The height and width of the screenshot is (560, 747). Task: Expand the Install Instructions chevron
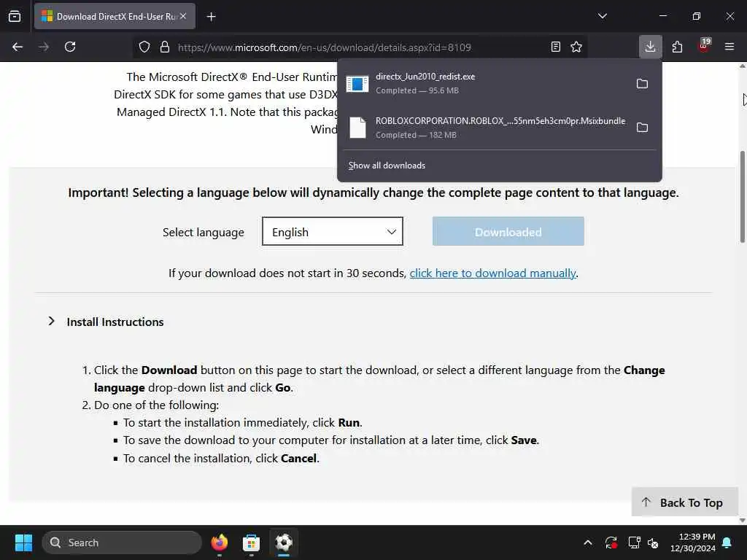click(x=52, y=322)
